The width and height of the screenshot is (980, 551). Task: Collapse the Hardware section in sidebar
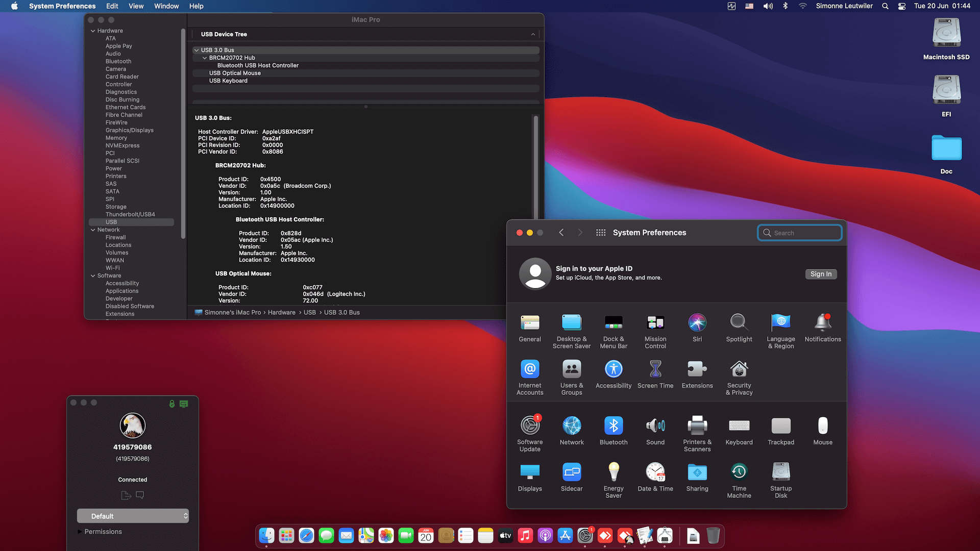(93, 31)
